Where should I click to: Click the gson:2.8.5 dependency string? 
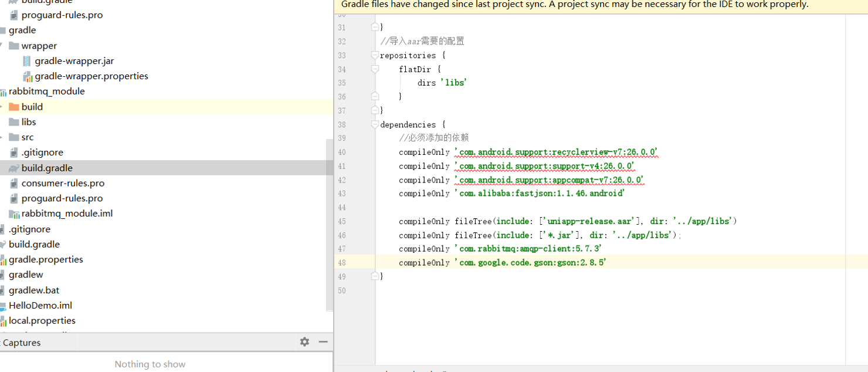click(x=530, y=263)
